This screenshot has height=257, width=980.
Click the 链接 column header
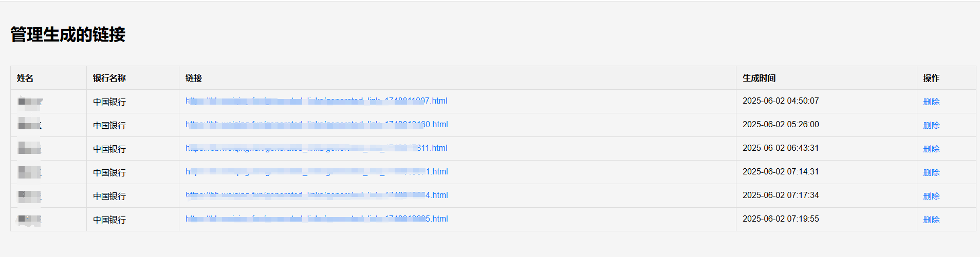tap(194, 78)
